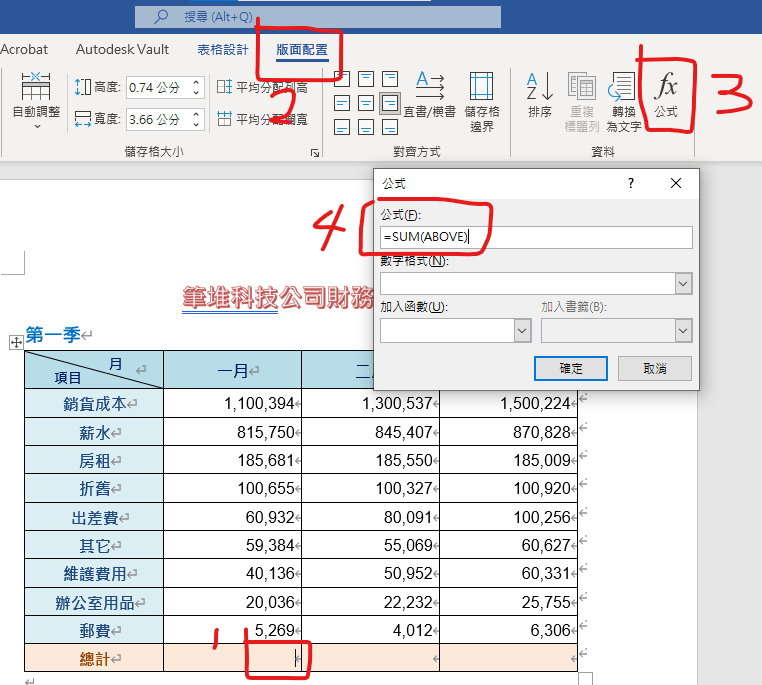Click the cell containing 1,500,224
The height and width of the screenshot is (685, 762).
click(x=508, y=403)
